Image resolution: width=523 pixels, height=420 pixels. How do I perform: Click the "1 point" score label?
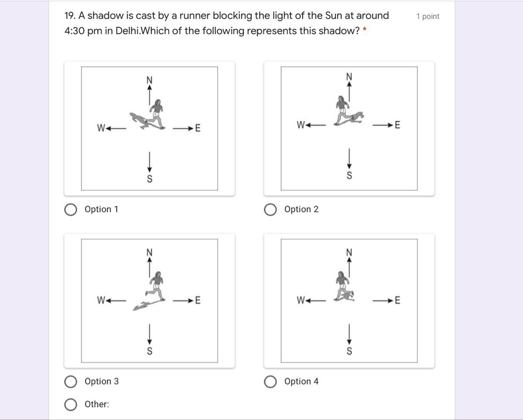click(428, 17)
